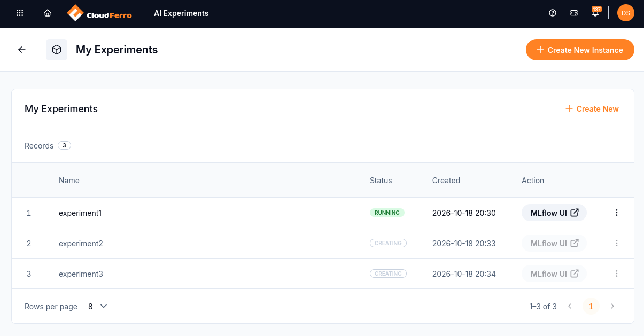Click row number 2 cell
Screen dimensions: 644x336
(29, 243)
